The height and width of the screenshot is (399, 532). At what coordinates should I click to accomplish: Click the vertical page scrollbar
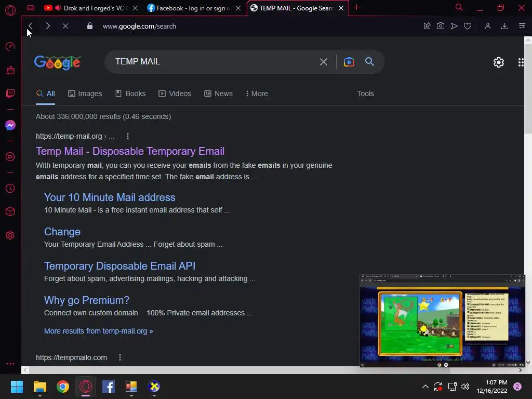click(x=528, y=88)
